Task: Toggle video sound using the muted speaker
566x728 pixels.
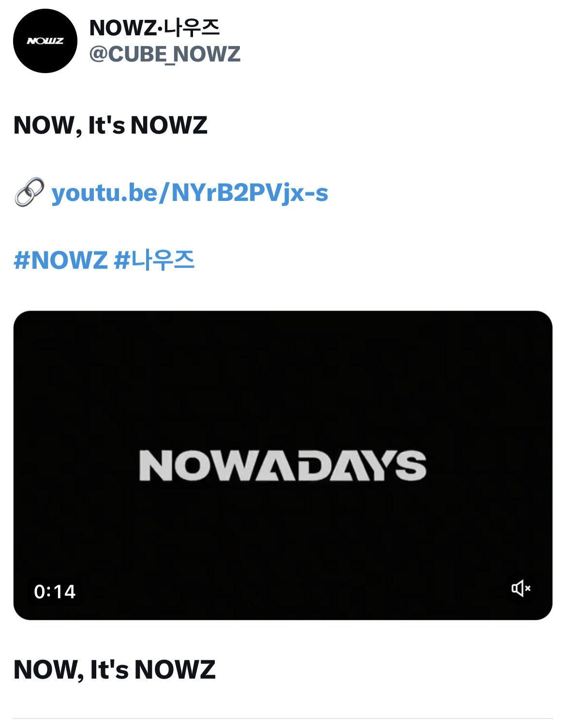Action: pyautogui.click(x=521, y=588)
